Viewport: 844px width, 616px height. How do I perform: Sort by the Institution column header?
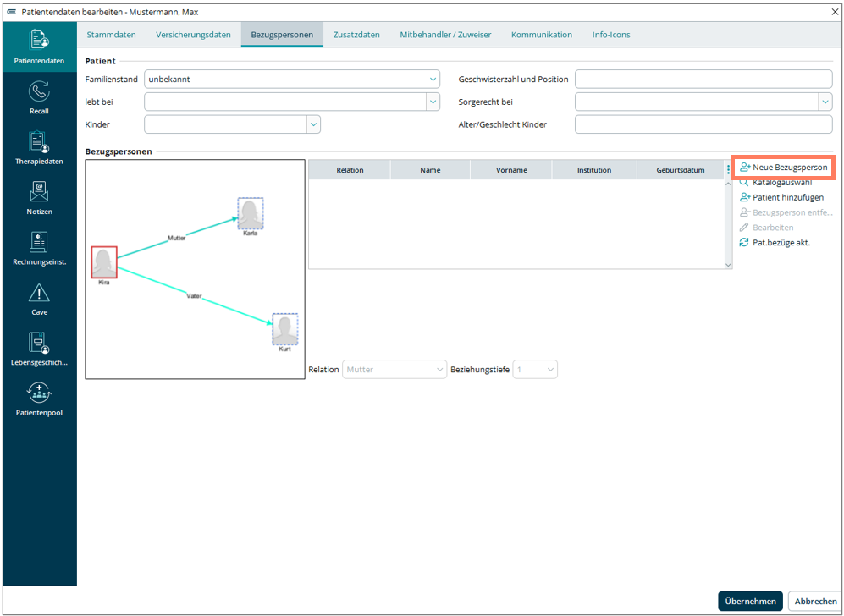click(x=594, y=170)
